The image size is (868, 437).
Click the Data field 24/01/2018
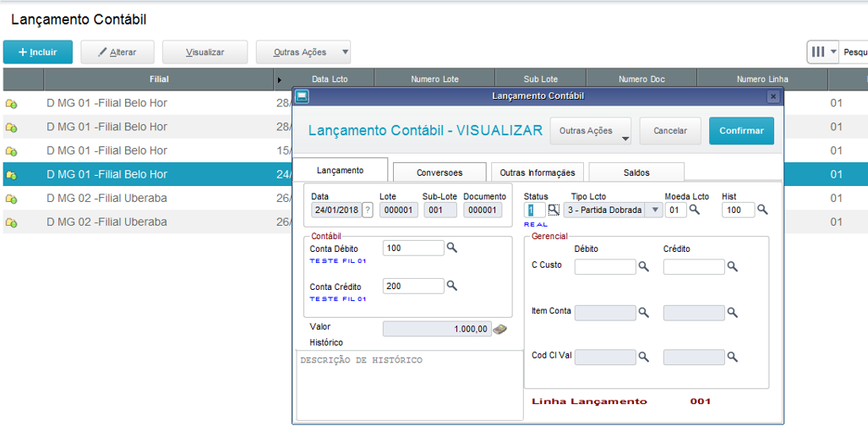336,210
